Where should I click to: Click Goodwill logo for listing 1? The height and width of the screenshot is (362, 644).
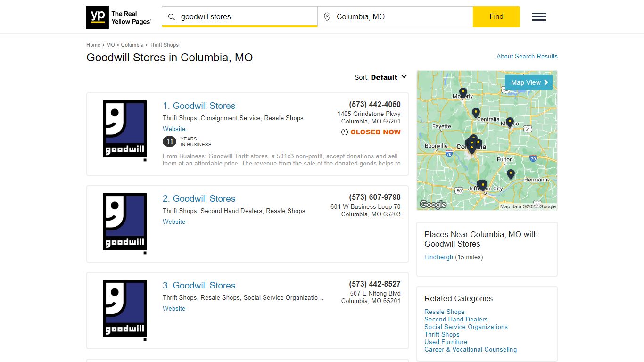[x=125, y=131]
